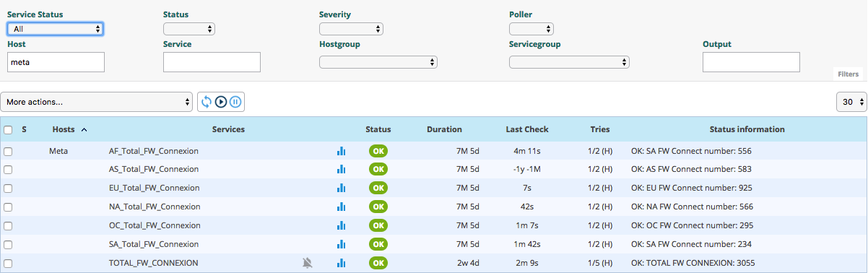The height and width of the screenshot is (273, 868).
Task: Sort by the Duration column header
Action: [444, 130]
